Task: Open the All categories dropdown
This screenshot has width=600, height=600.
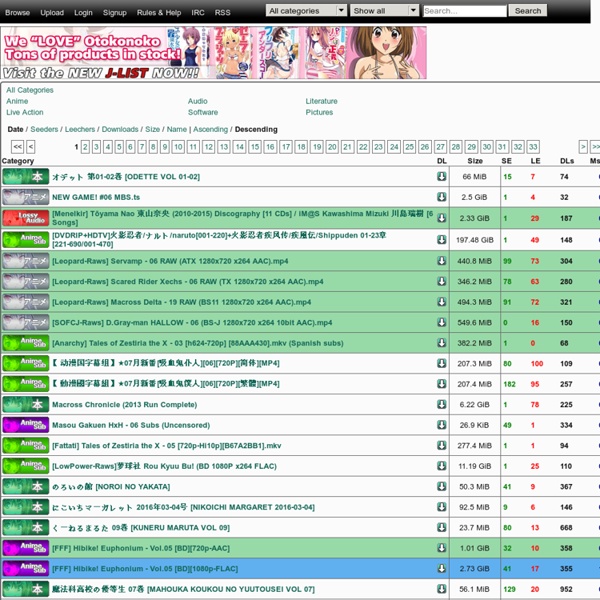Action: coord(306,11)
